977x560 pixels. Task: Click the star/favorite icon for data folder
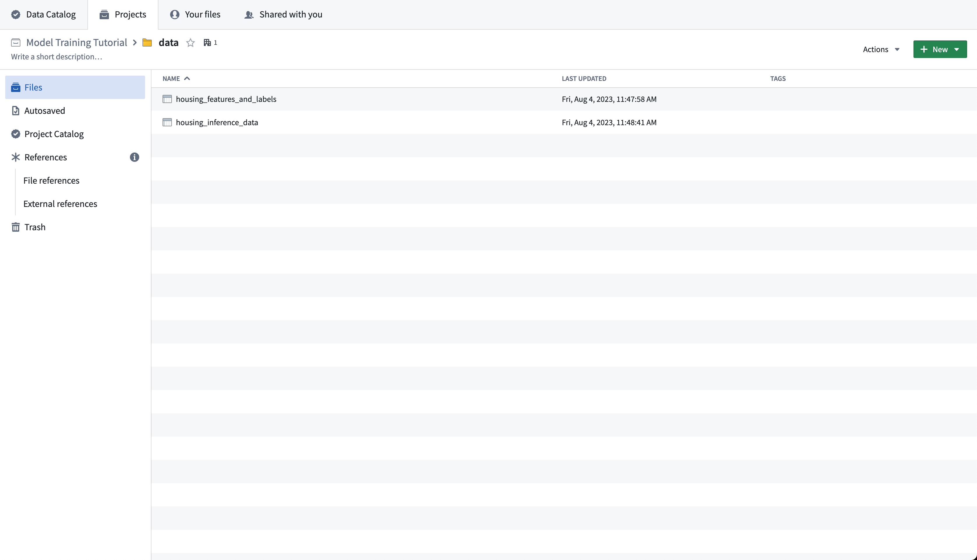point(191,42)
